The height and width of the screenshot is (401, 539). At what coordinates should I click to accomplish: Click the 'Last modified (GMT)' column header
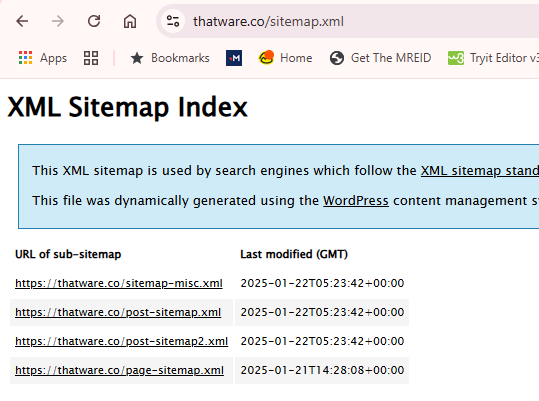click(x=294, y=254)
